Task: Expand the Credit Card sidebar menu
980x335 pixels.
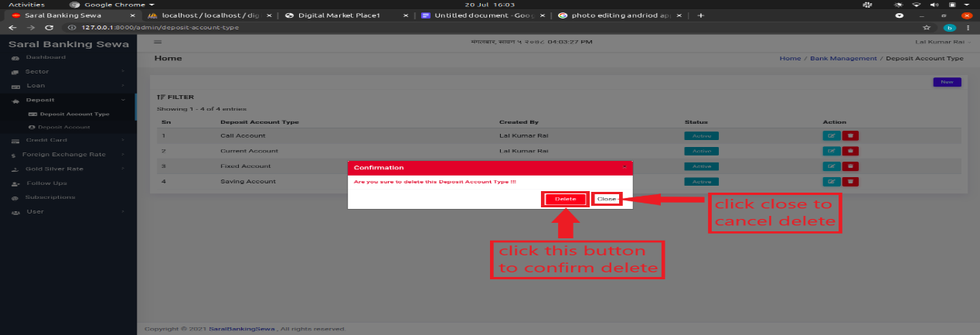Action: [68, 140]
